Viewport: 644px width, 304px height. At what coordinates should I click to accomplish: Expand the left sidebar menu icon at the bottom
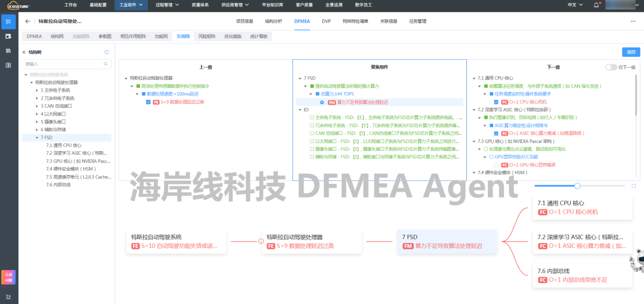8,297
